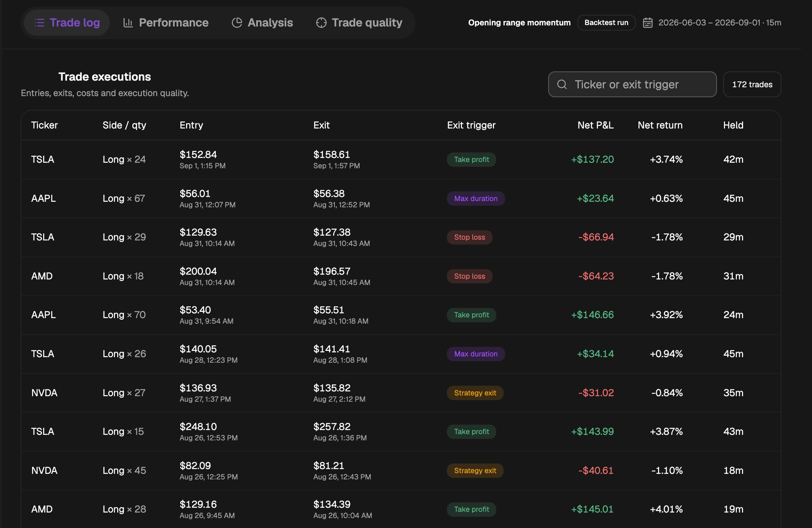Click net return +4.01%
Screen dimensions: 812x528
tap(666, 509)
